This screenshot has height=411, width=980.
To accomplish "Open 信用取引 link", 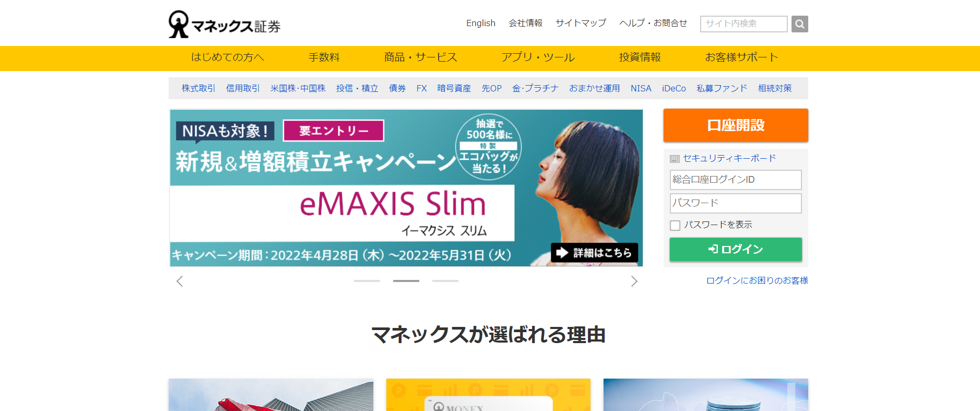I will 243,88.
